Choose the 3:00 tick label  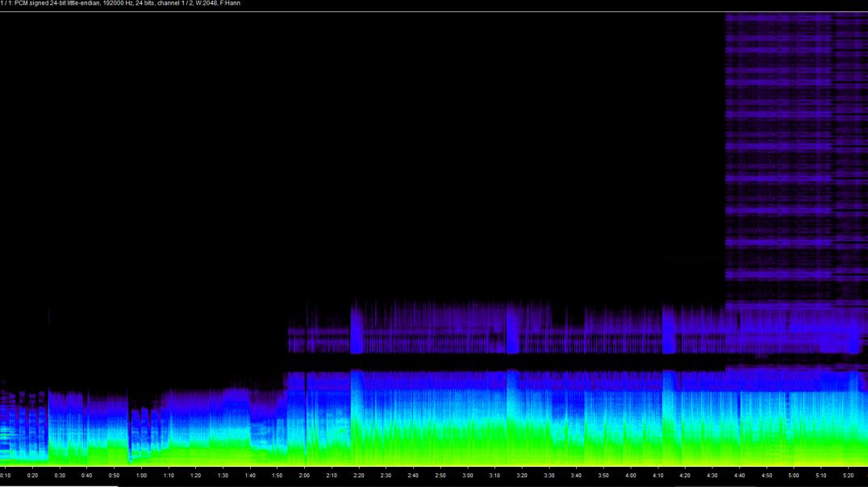(x=467, y=476)
